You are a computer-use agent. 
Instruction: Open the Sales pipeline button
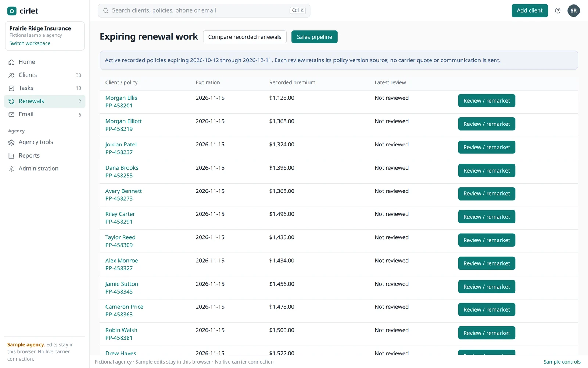coord(315,37)
